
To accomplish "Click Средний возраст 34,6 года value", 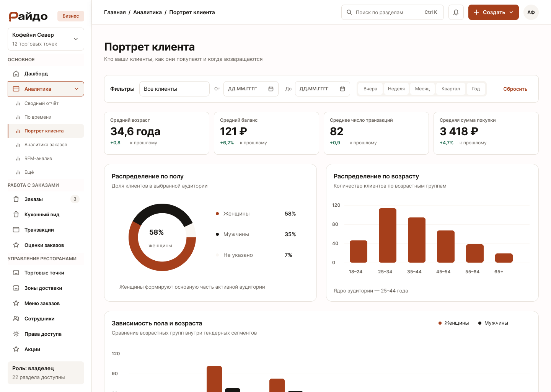I will (x=135, y=131).
